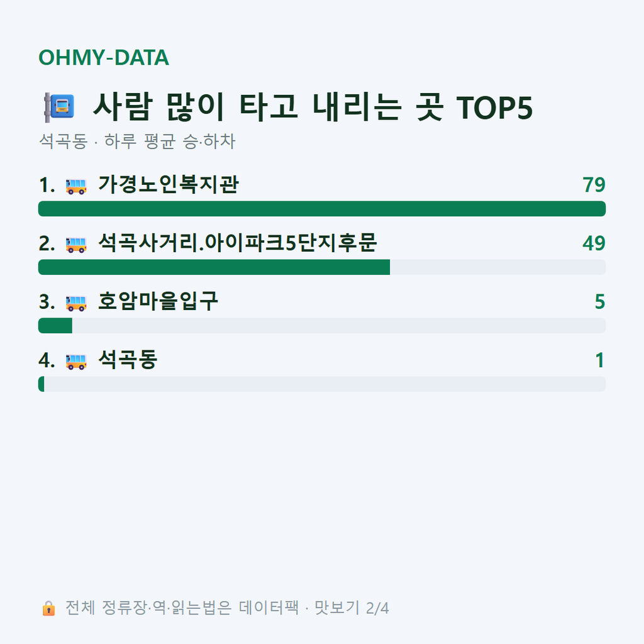Click the bus icon beside 석곡사거리.아이파크5단지후문
Image resolution: width=644 pixels, height=644 pixels.
point(76,245)
